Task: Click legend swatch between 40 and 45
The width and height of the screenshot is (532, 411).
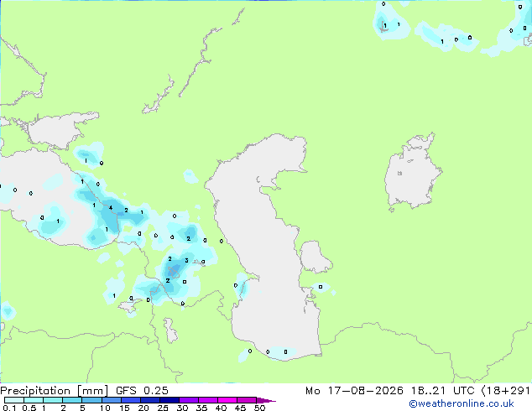Action: tap(227, 400)
